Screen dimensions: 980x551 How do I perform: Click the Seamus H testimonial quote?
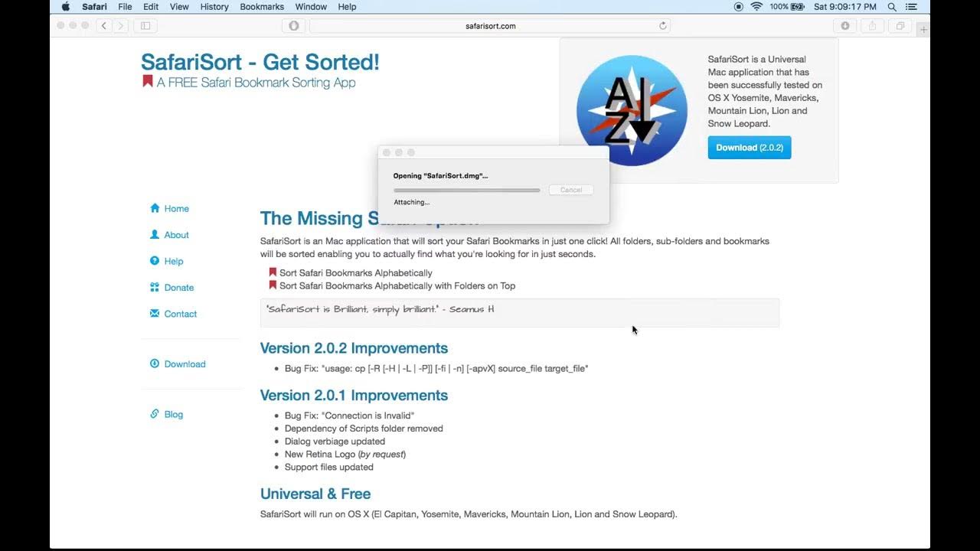[380, 309]
